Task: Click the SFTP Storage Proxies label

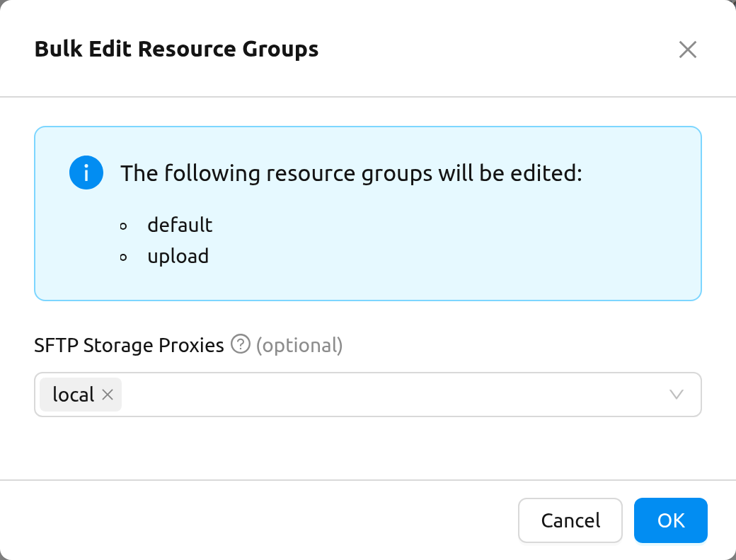Action: pyautogui.click(x=129, y=345)
